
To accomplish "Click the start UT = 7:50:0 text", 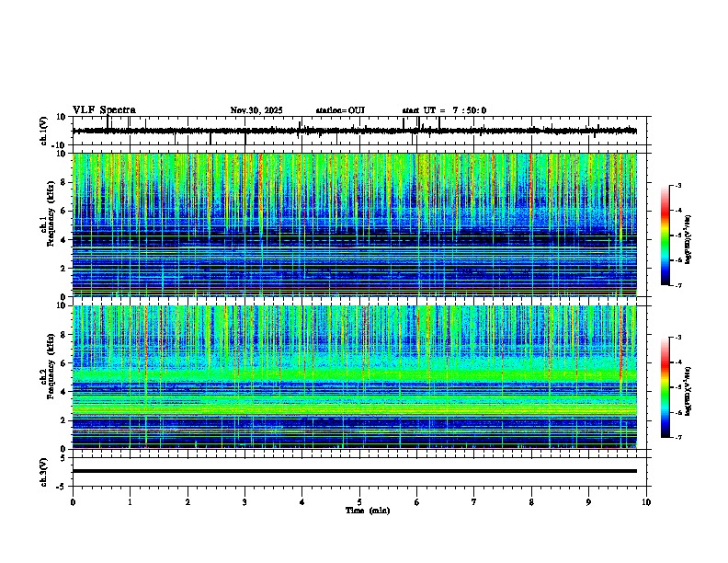I will (444, 110).
